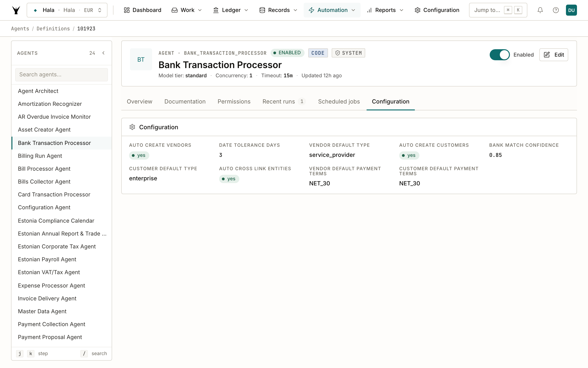Click the Configuration section gear icon

tap(132, 127)
